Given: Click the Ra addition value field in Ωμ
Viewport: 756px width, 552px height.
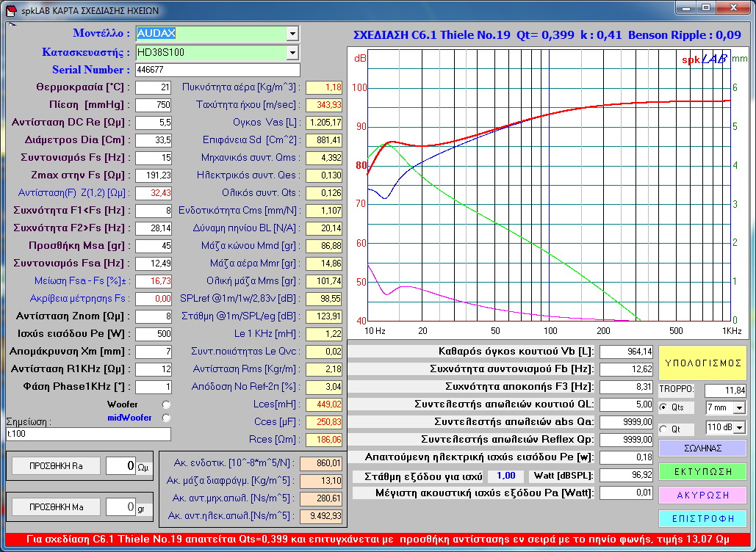Looking at the screenshot, I should click(120, 466).
